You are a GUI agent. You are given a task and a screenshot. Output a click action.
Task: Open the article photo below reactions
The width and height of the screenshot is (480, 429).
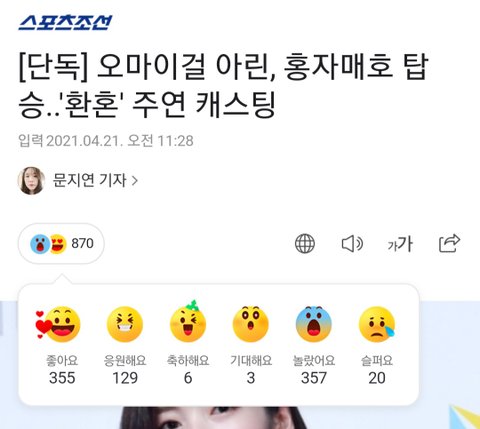(x=240, y=417)
